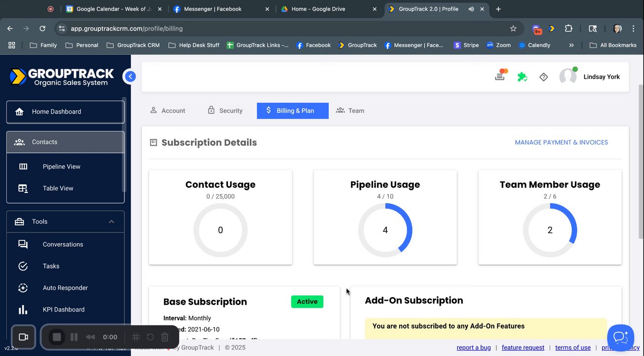Open the notifications stack icon
This screenshot has width=644, height=356.
coord(500,76)
